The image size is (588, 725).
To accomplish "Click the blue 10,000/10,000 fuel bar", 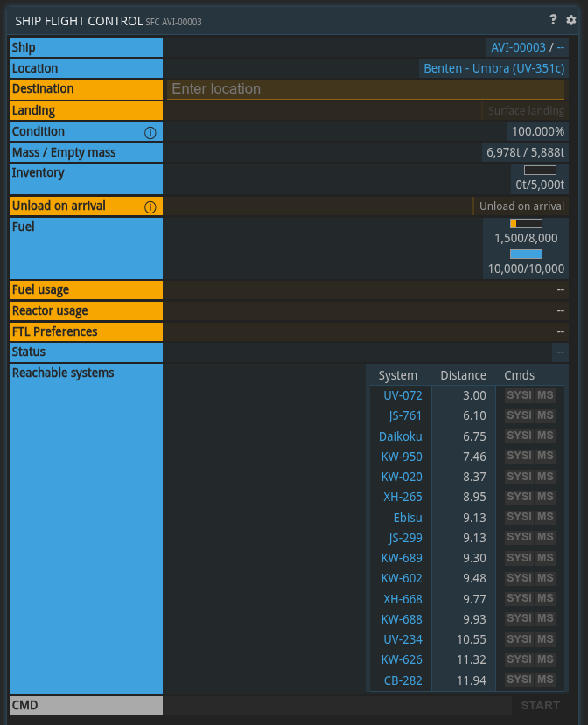I will coord(526,254).
